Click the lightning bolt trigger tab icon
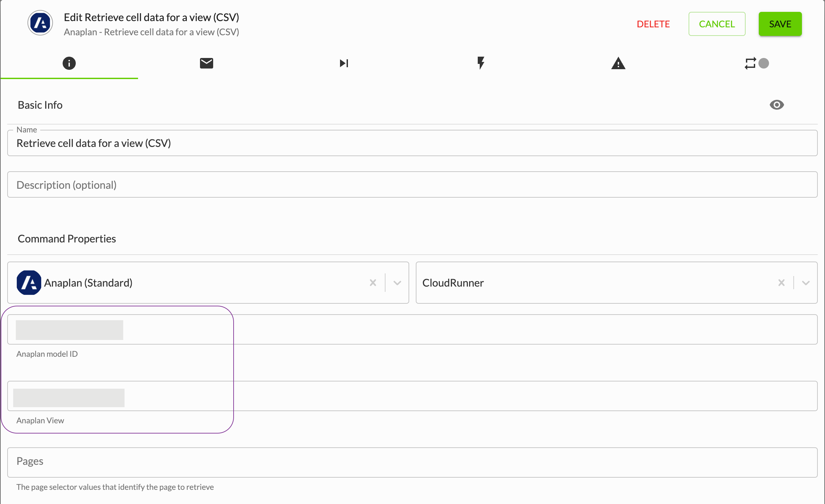Image resolution: width=825 pixels, height=504 pixels. [481, 63]
